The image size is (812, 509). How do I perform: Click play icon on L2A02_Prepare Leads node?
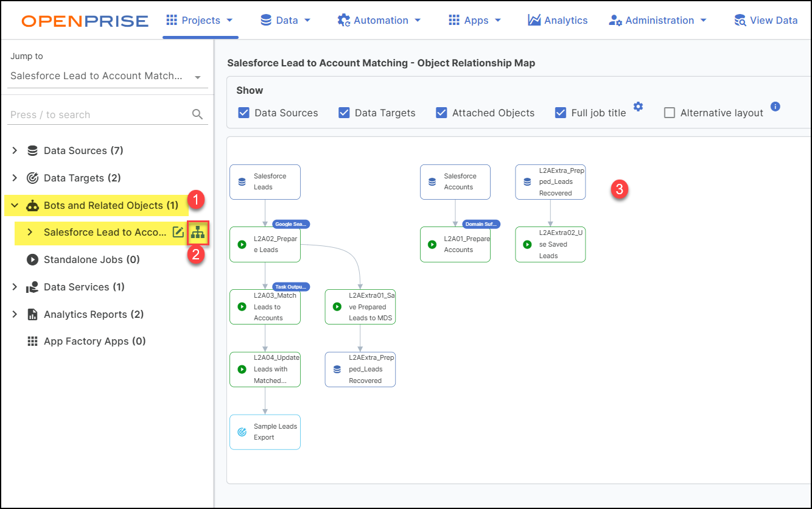pyautogui.click(x=242, y=245)
